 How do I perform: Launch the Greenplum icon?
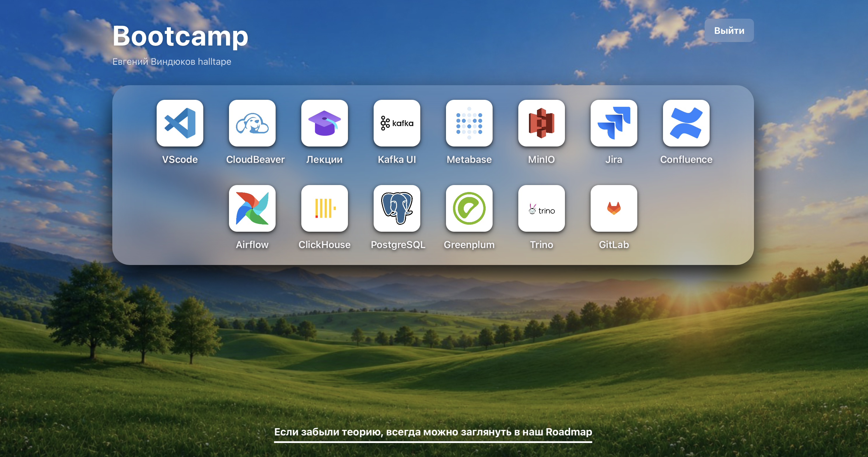pyautogui.click(x=469, y=208)
